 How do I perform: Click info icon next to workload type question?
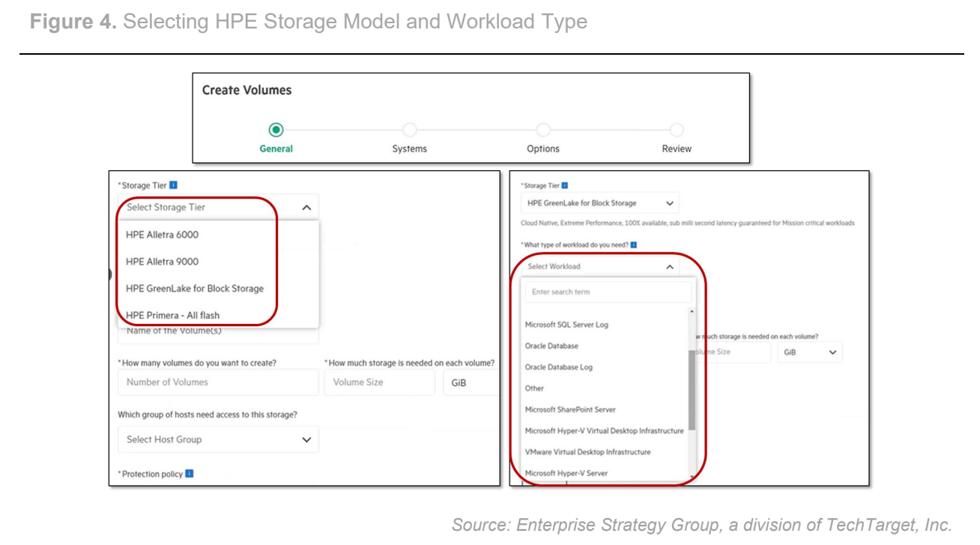tap(634, 244)
